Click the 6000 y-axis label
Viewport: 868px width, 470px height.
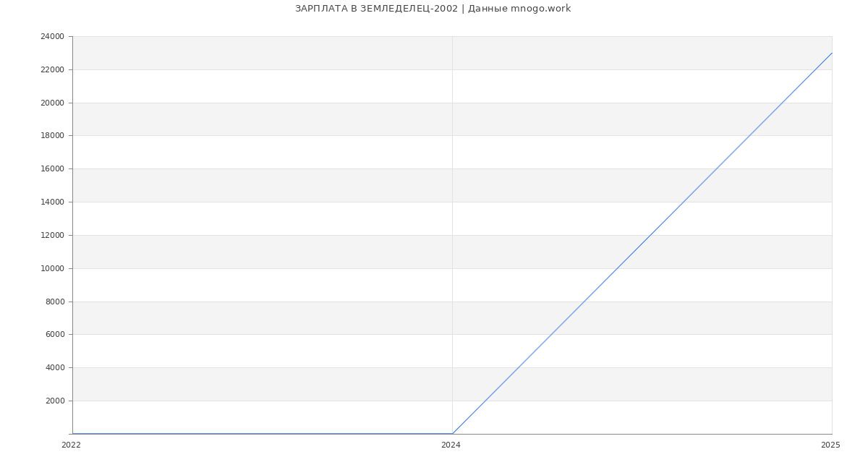54,335
